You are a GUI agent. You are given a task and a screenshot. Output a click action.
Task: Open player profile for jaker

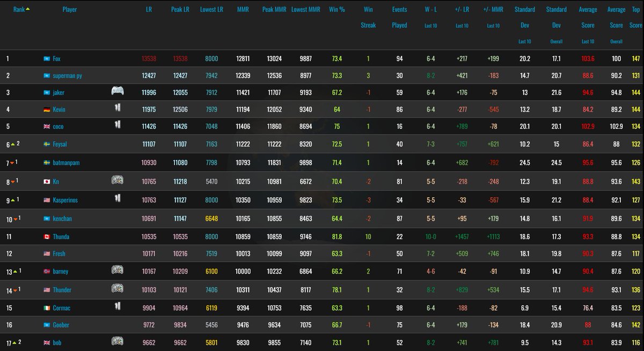click(58, 92)
